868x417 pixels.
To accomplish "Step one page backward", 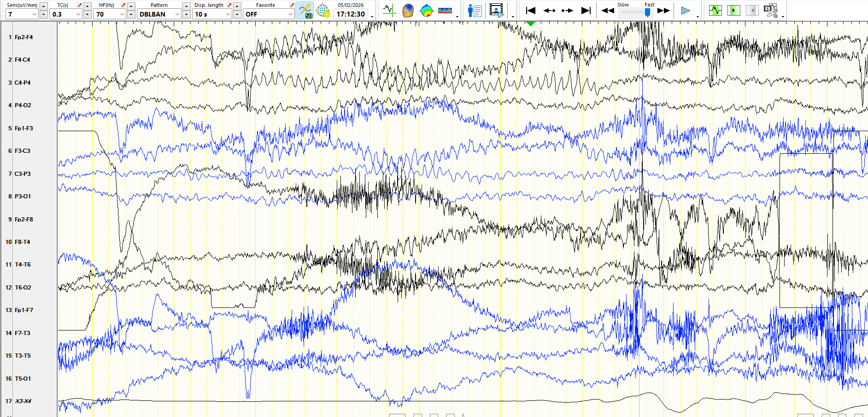I will click(x=549, y=10).
